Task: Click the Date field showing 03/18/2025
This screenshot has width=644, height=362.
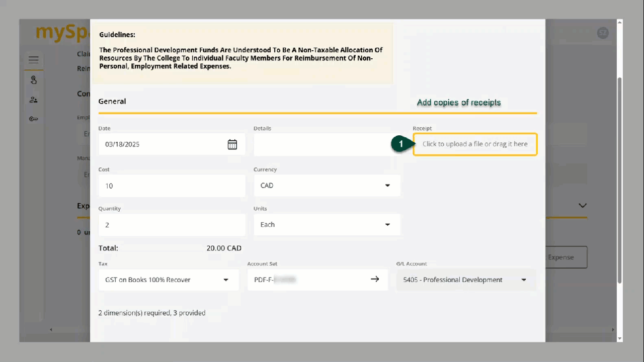Action: click(x=172, y=144)
